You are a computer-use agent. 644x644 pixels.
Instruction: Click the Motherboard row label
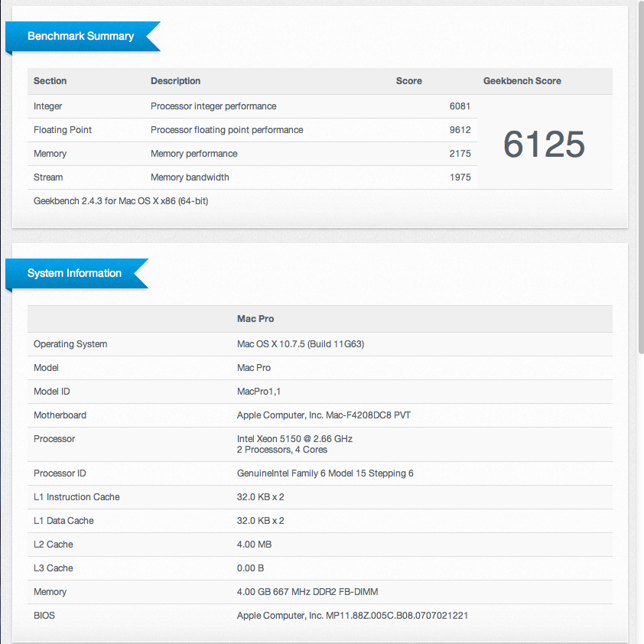60,415
